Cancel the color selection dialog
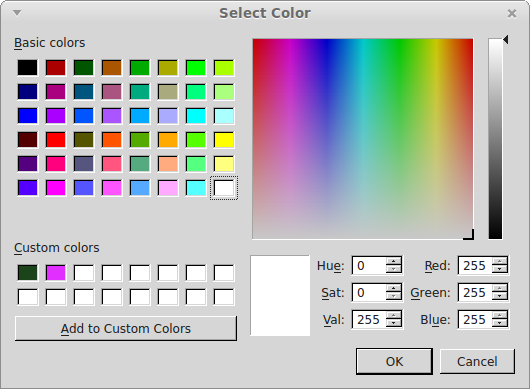 [477, 361]
